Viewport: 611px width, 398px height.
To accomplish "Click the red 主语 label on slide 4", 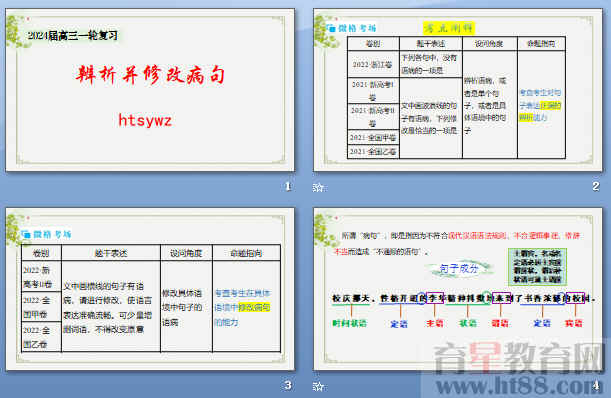I will pos(435,323).
